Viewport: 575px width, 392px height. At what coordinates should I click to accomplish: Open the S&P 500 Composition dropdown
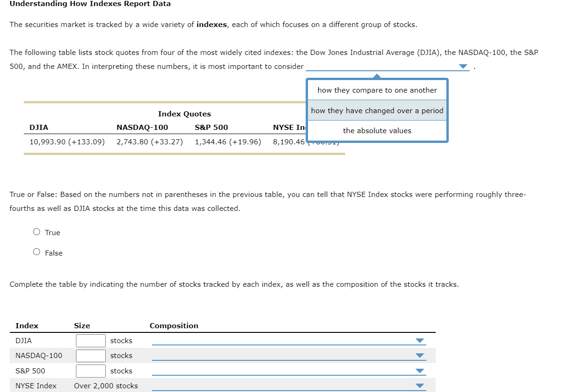(420, 371)
